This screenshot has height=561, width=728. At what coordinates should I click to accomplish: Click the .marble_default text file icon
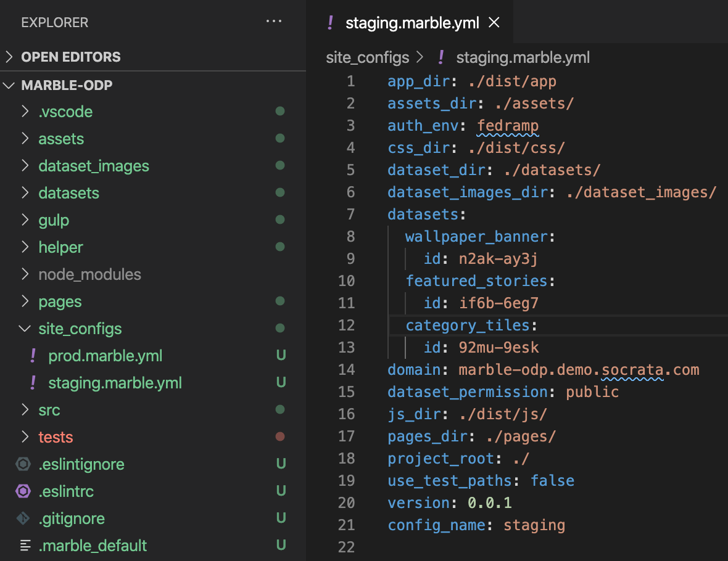coord(25,546)
